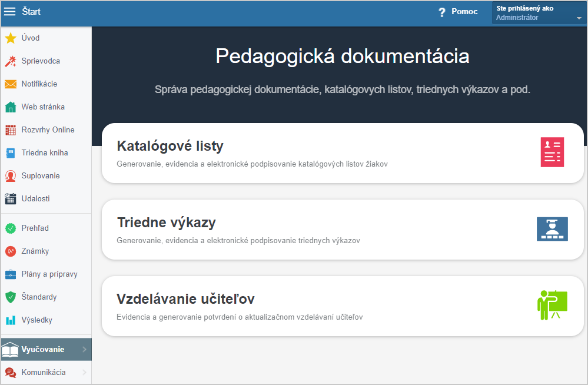588x385 pixels.
Task: Select the Notifikácie envelope icon
Action: point(11,84)
